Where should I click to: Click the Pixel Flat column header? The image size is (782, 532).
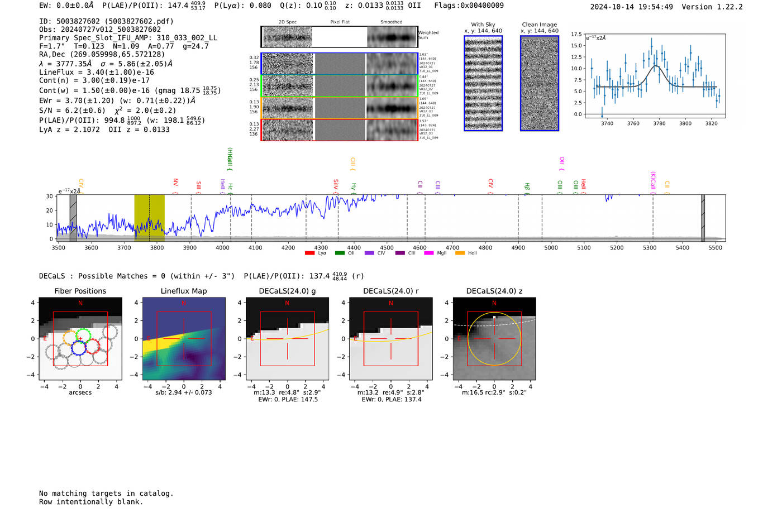(340, 22)
